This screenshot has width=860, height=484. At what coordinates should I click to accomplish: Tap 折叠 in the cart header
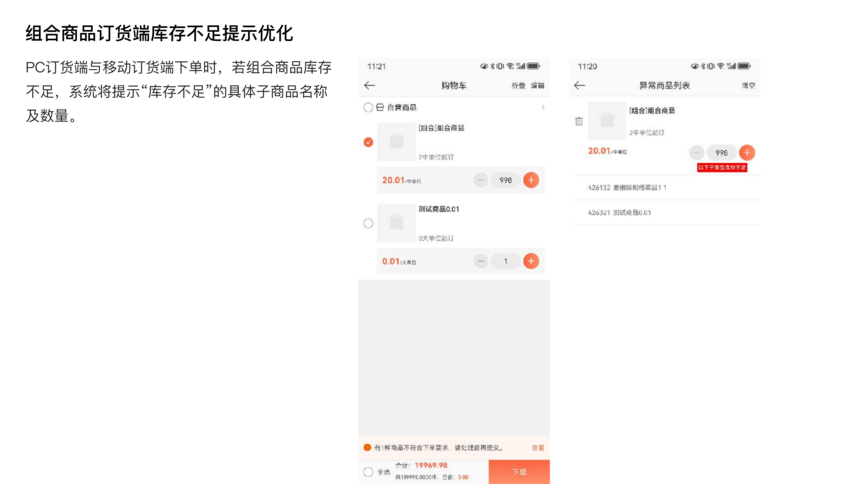[x=518, y=86]
